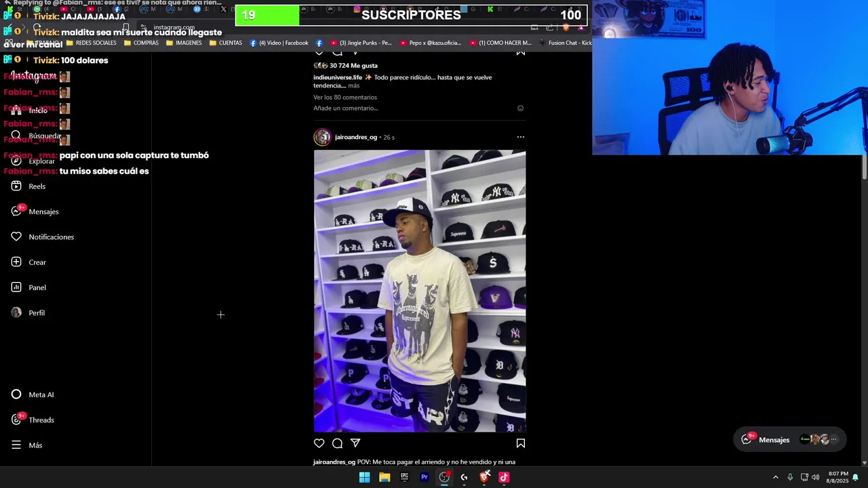
Task: Open the Panel dashboard icon
Action: click(x=16, y=287)
